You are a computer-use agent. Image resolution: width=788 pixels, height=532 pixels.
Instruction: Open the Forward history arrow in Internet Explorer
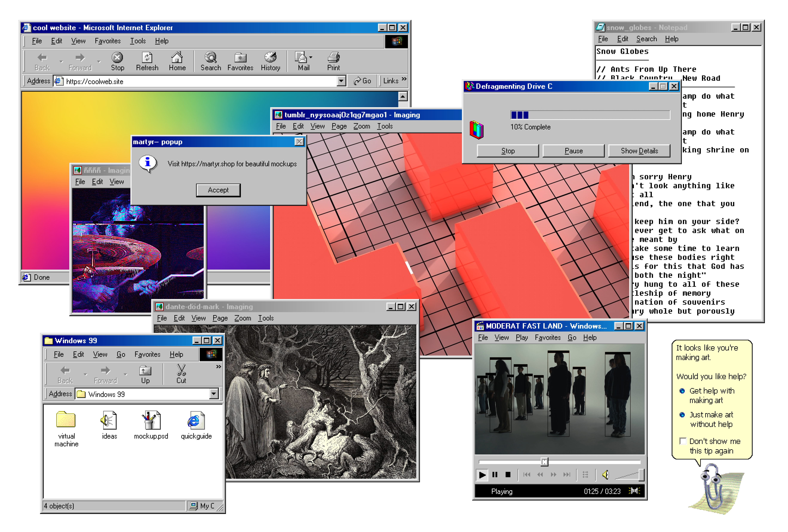[99, 62]
